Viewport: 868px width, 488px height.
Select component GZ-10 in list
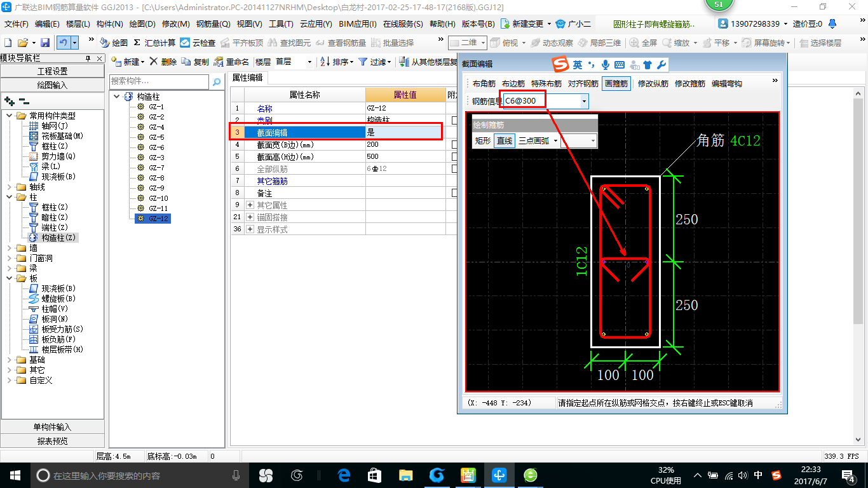click(158, 198)
